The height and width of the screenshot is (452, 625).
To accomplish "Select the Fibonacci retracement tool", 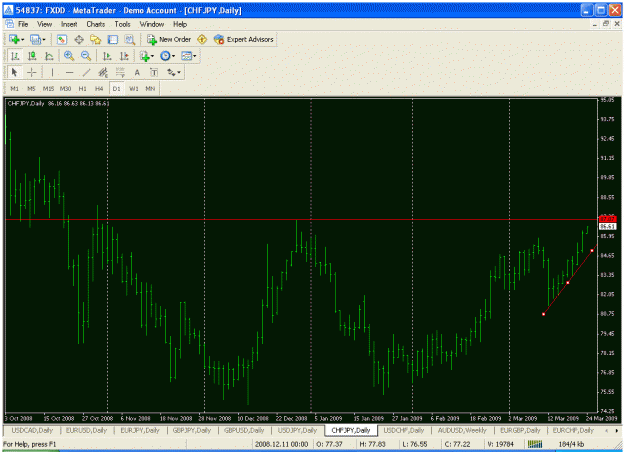I will pos(120,73).
